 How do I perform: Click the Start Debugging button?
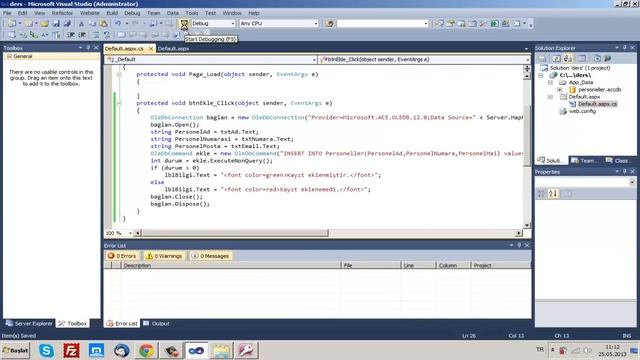click(184, 24)
